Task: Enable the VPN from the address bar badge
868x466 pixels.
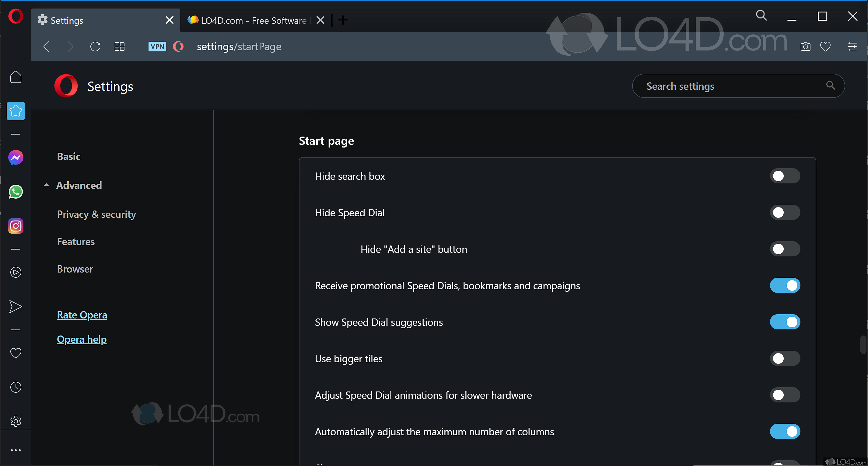Action: coord(157,47)
